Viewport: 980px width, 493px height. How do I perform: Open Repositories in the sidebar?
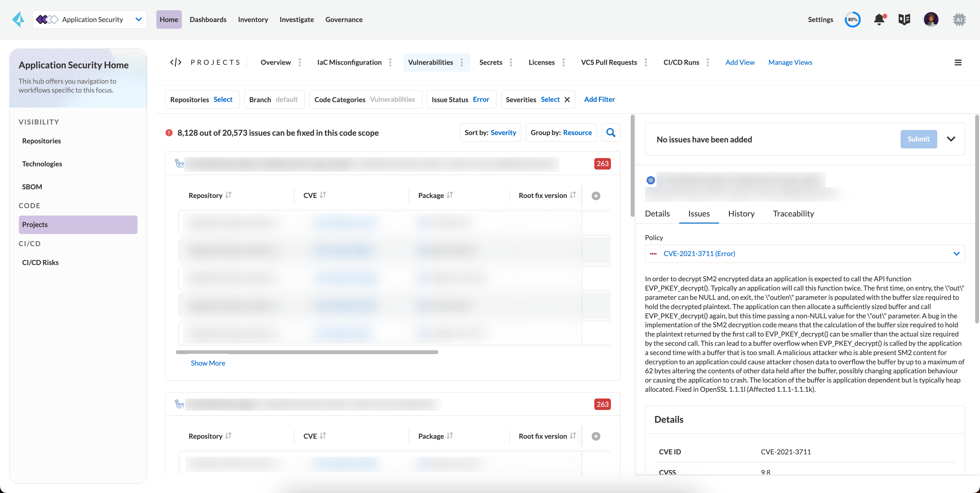(x=41, y=141)
